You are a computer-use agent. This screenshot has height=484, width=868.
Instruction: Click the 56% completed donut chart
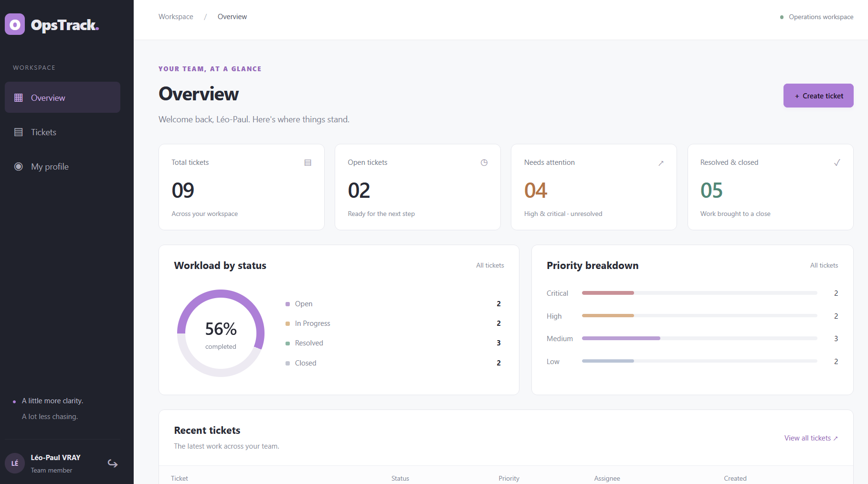pos(221,333)
